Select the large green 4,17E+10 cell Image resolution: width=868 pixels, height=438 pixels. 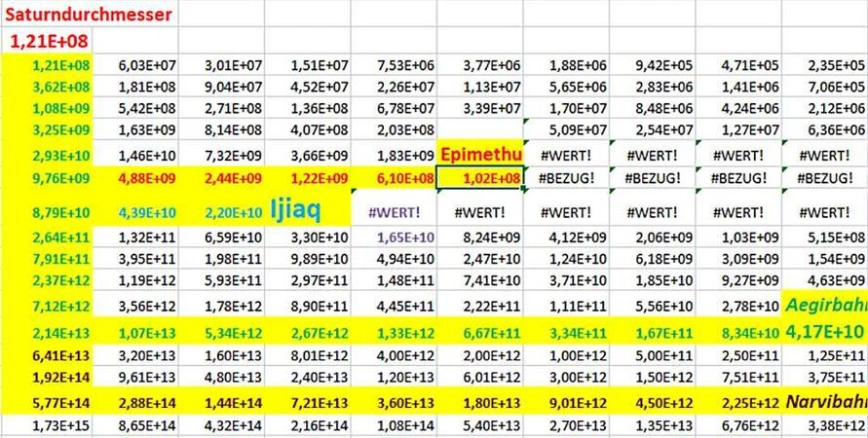(824, 331)
